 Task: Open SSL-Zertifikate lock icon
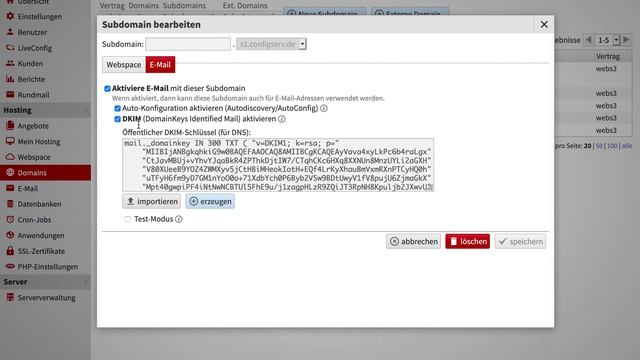pyautogui.click(x=10, y=251)
